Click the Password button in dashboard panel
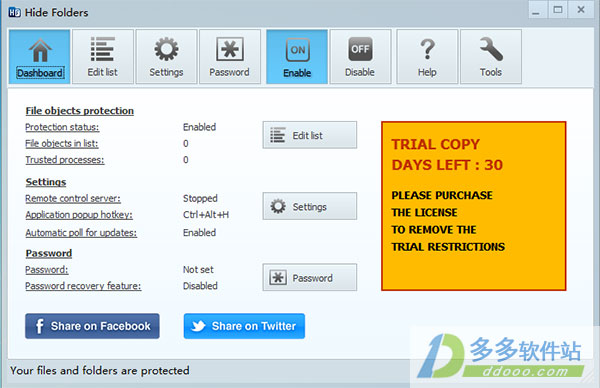 tap(310, 277)
